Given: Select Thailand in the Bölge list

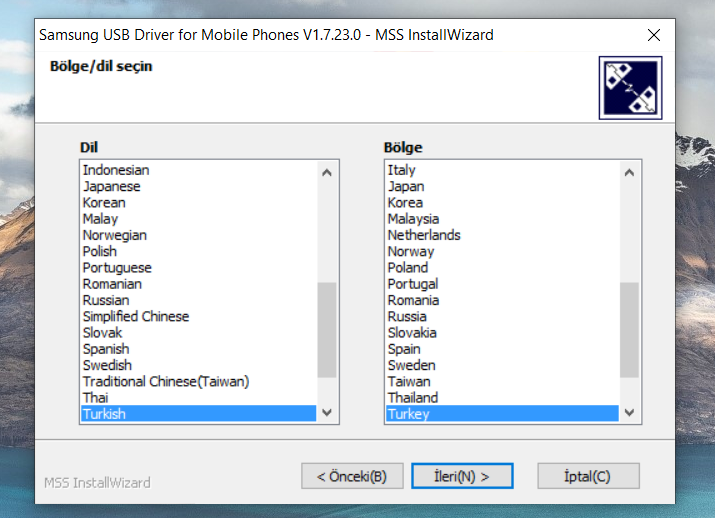Looking at the screenshot, I should tap(503, 398).
